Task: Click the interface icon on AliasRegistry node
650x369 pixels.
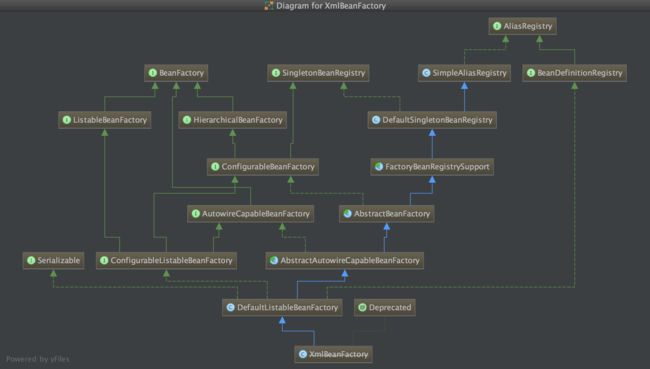Action: tap(497, 26)
